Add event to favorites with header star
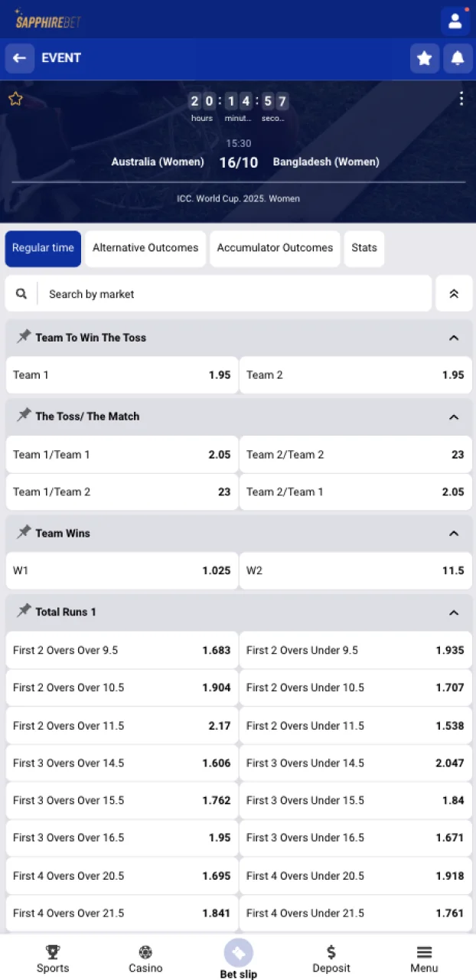Image resolution: width=476 pixels, height=980 pixels. point(425,58)
